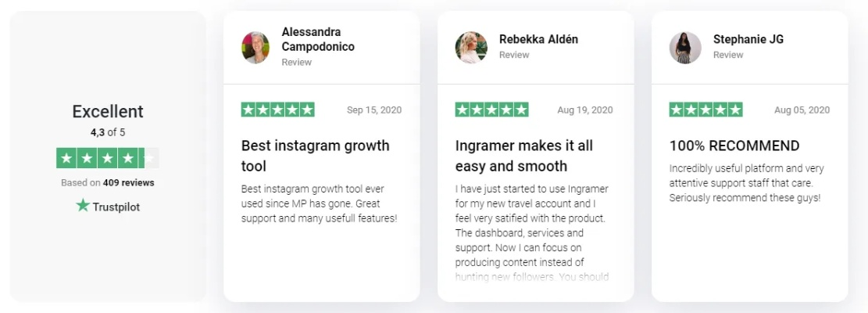Click the "Based on 409 reviews" text
This screenshot has height=313, width=868.
pos(108,183)
